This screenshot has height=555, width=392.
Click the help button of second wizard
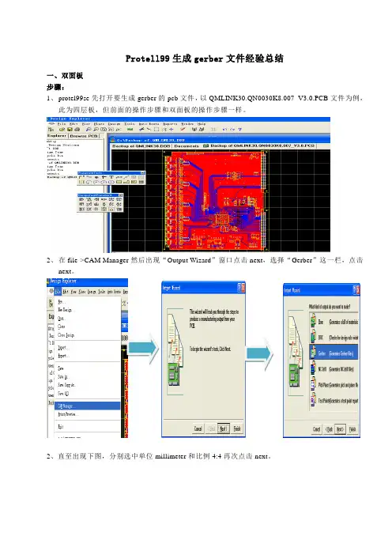pyautogui.click(x=355, y=290)
